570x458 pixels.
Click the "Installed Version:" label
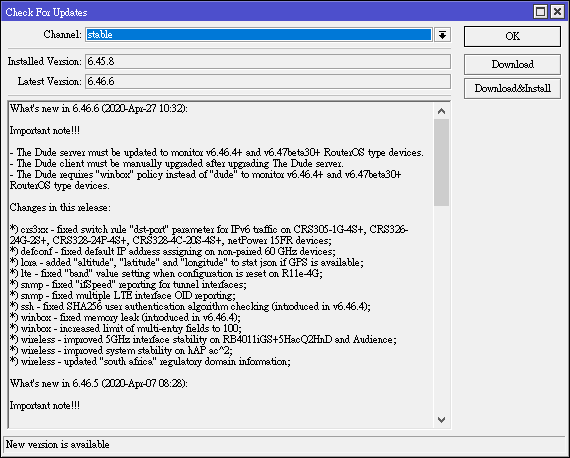pyautogui.click(x=45, y=61)
